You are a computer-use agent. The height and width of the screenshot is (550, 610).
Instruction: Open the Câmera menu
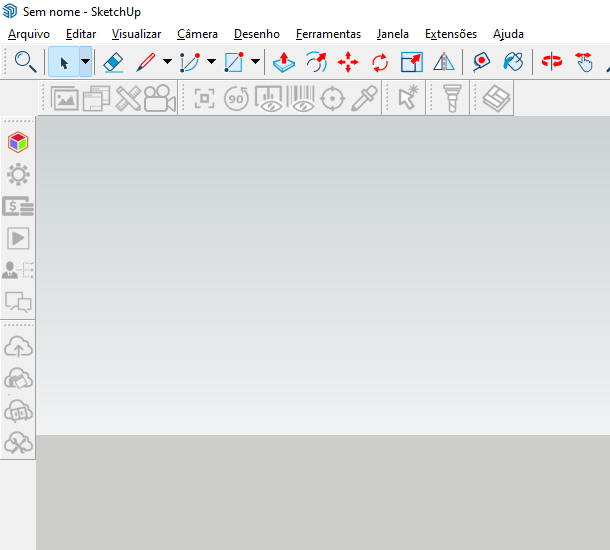[197, 34]
